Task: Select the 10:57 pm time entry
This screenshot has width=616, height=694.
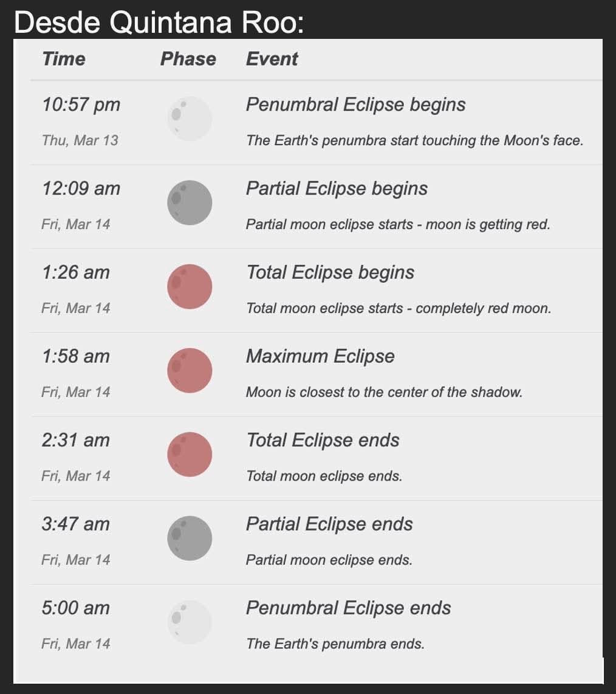Action: pyautogui.click(x=81, y=105)
